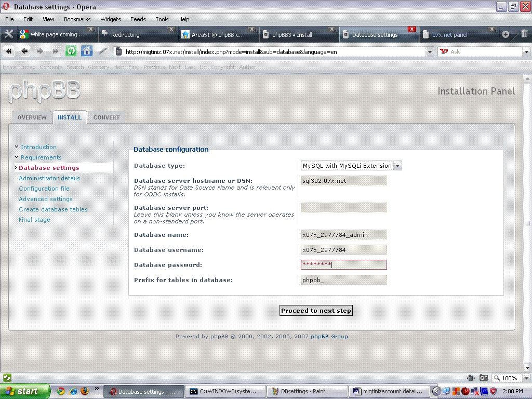Screen dimensions: 532x399
Task: Close the Database settings tab
Action: (x=411, y=29)
